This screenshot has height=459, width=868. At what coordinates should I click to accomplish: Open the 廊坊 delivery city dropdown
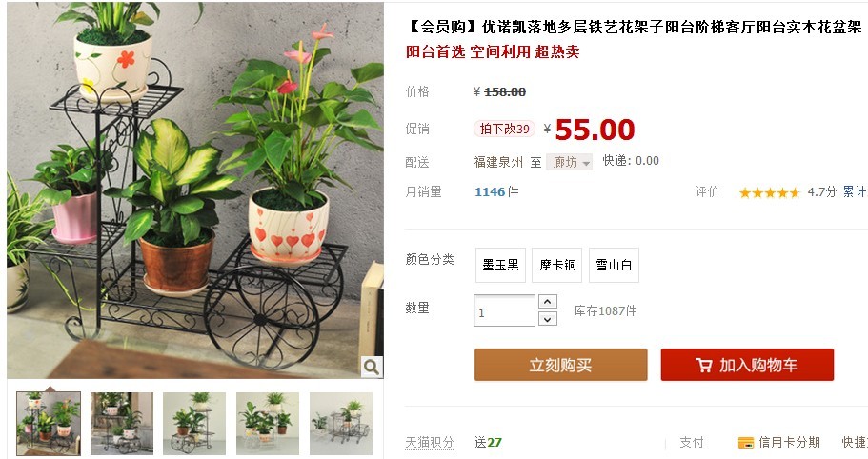(x=570, y=162)
